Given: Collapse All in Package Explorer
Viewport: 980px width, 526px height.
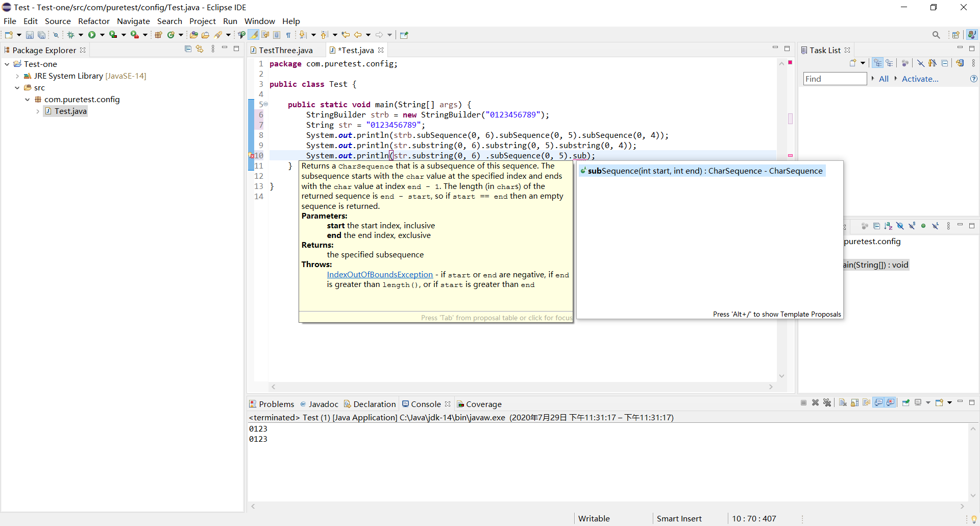Looking at the screenshot, I should click(188, 49).
